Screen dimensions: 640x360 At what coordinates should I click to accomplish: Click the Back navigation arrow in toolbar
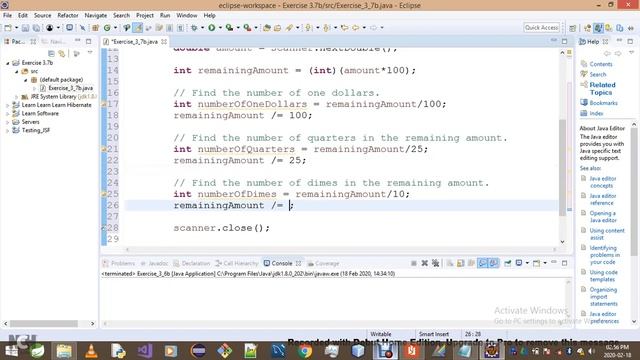pyautogui.click(x=356, y=28)
